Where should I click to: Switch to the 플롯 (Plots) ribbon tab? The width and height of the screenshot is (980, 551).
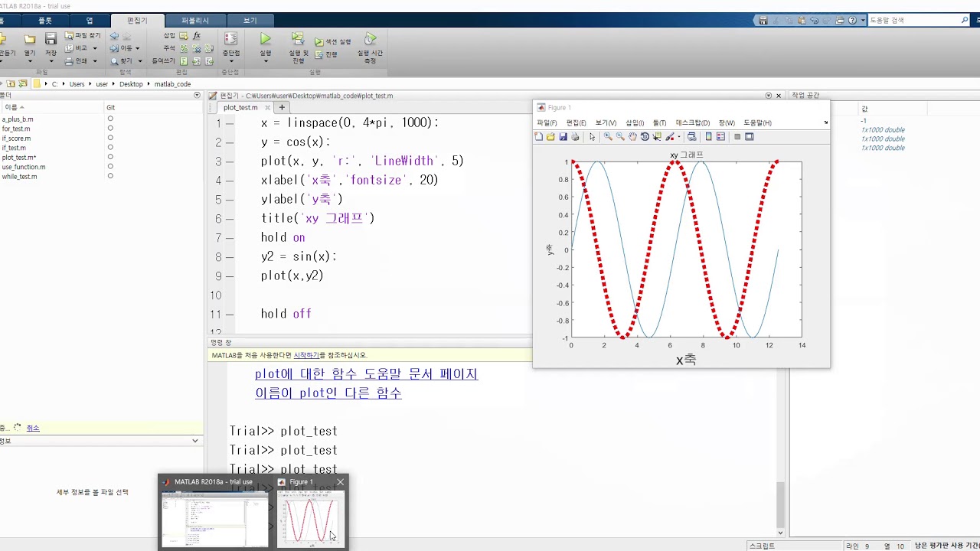tap(45, 21)
